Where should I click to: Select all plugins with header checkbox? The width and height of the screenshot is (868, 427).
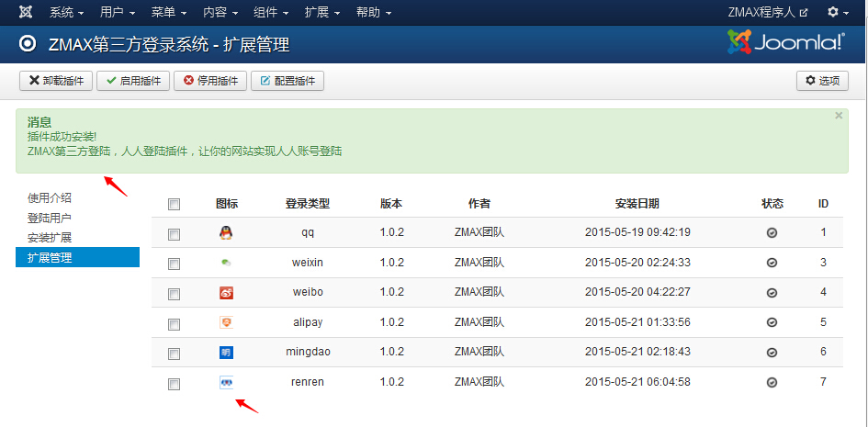(174, 205)
